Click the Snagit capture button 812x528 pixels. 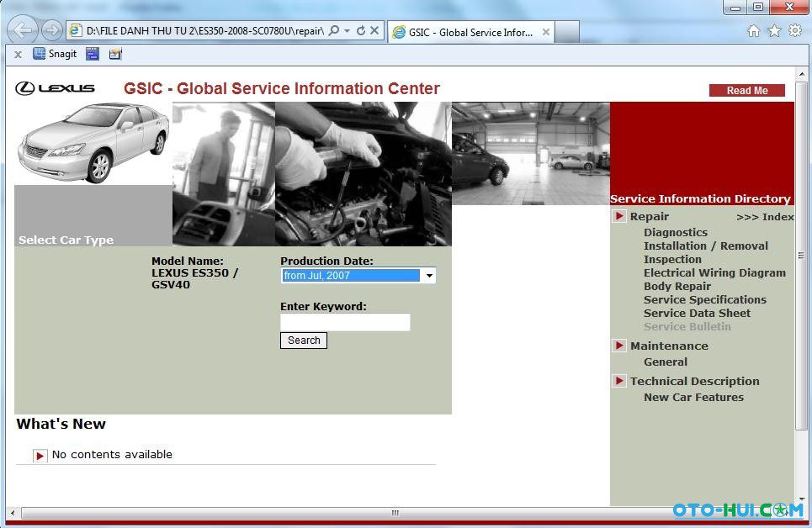tap(55, 53)
